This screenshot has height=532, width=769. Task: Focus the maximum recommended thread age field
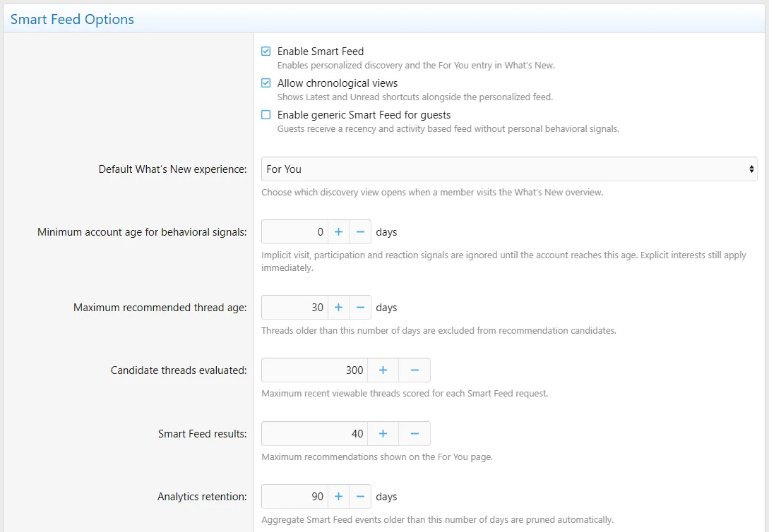coord(294,307)
